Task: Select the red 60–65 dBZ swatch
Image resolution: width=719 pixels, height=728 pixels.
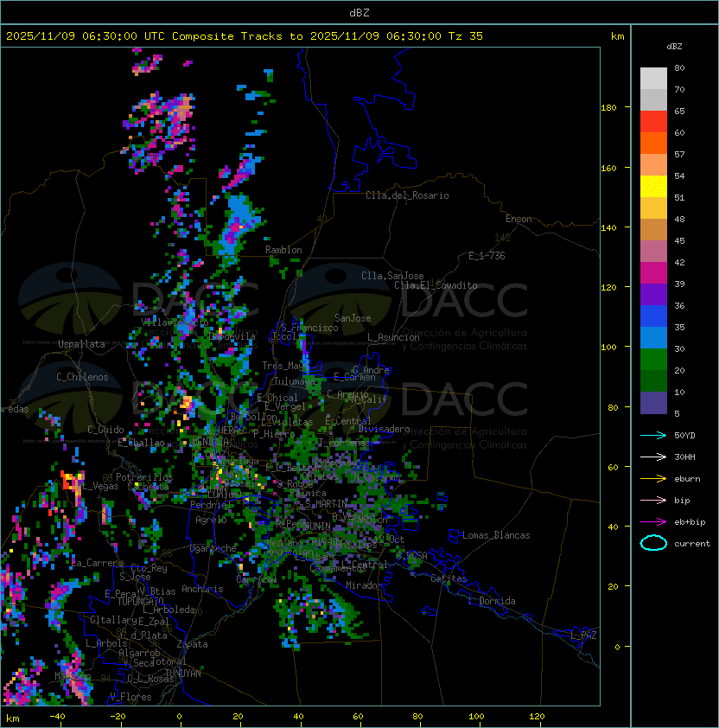Action: tap(653, 122)
